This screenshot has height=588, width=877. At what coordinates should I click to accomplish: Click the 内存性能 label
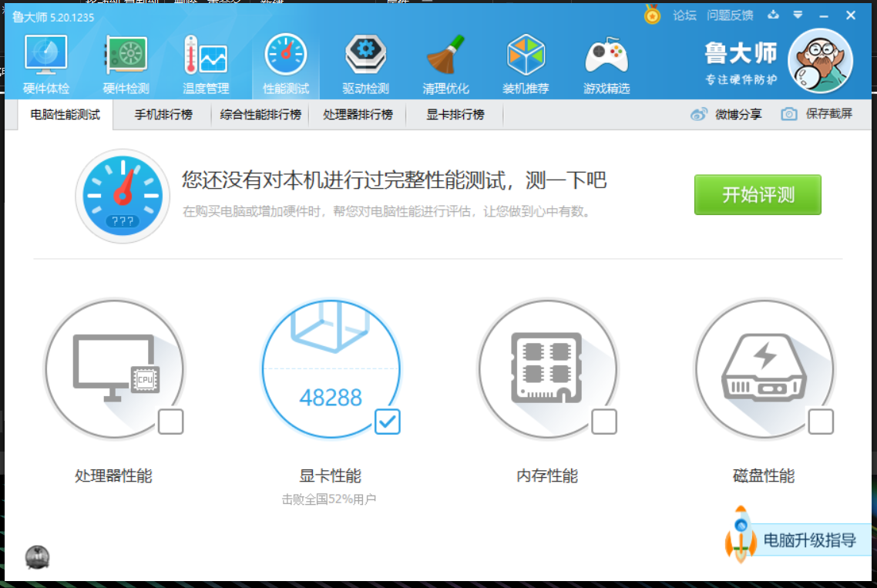(547, 476)
